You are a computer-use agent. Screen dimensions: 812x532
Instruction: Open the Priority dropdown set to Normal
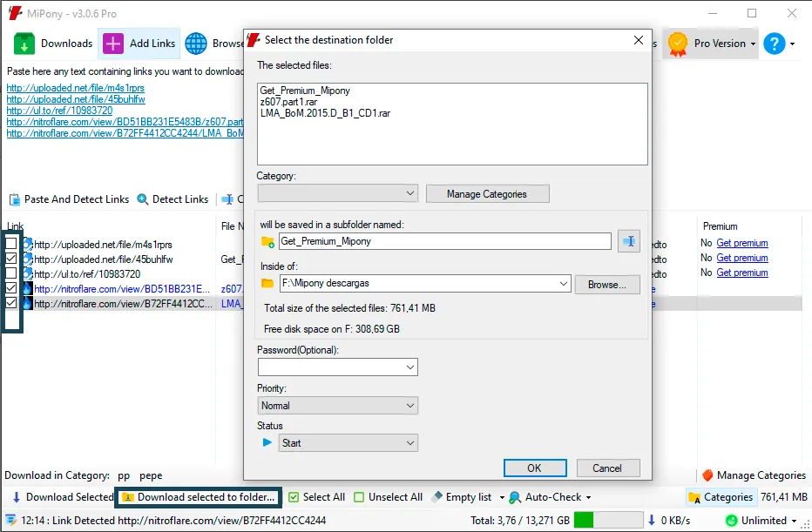click(338, 406)
